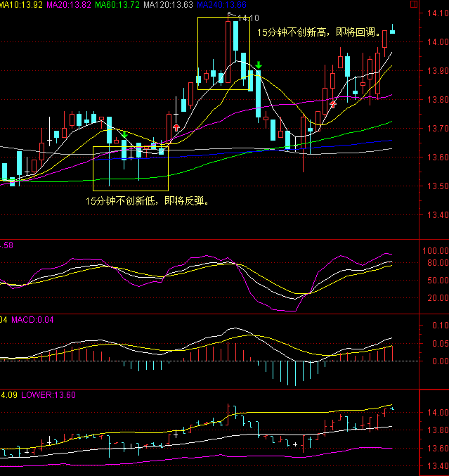Click the red up arrow near the 13.80 gridline
449x476 pixels.
tap(333, 105)
